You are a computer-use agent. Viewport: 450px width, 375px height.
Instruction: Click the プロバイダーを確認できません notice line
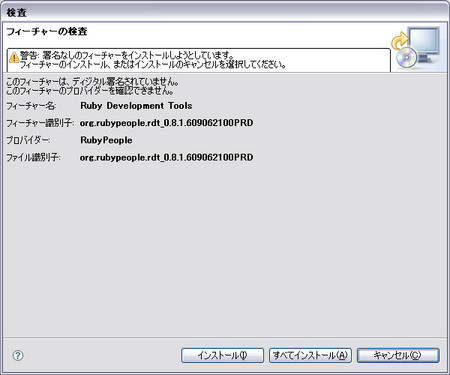click(x=90, y=90)
